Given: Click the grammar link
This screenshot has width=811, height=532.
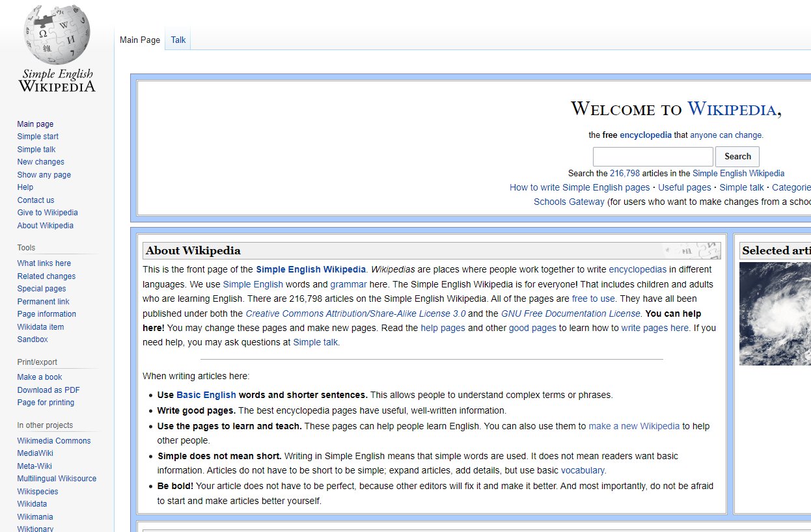Looking at the screenshot, I should 348,284.
